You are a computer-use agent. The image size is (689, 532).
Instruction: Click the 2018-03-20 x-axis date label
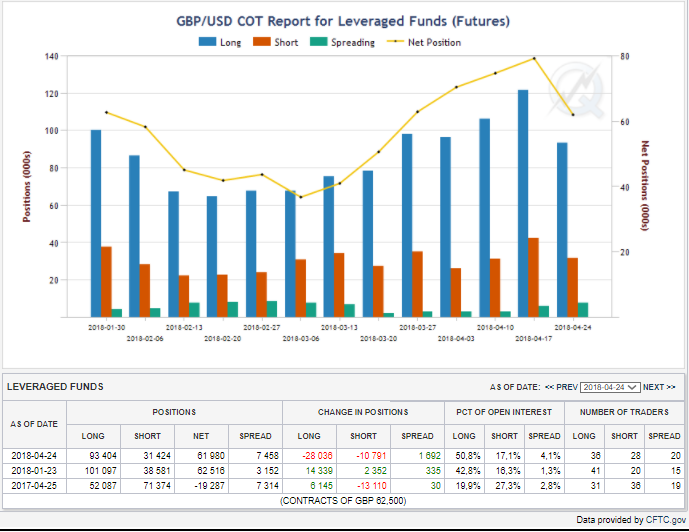378,339
